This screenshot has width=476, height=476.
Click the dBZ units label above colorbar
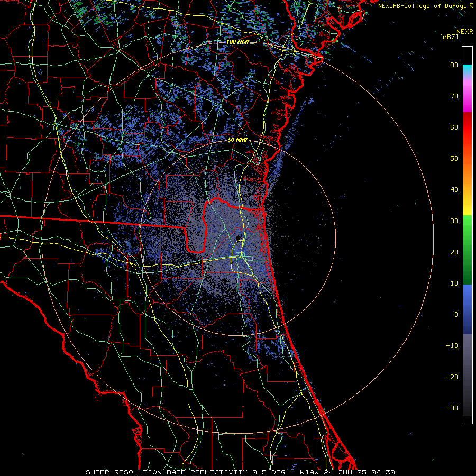point(449,37)
